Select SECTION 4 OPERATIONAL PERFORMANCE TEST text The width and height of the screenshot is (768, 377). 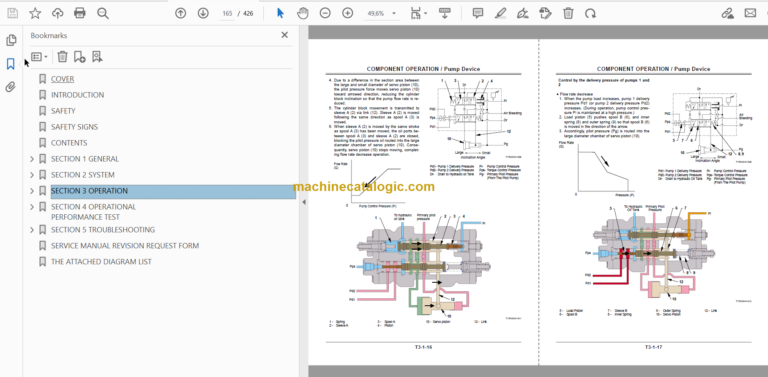click(x=94, y=212)
